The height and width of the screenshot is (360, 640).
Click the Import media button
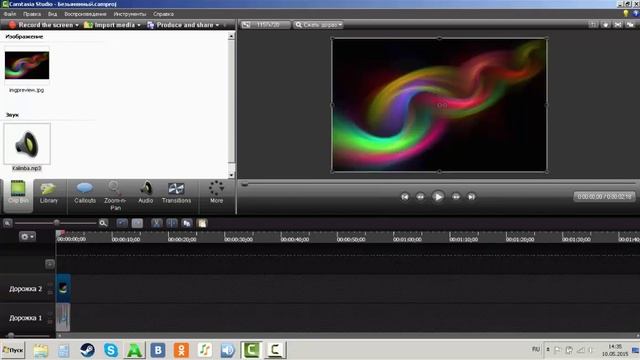coord(109,25)
